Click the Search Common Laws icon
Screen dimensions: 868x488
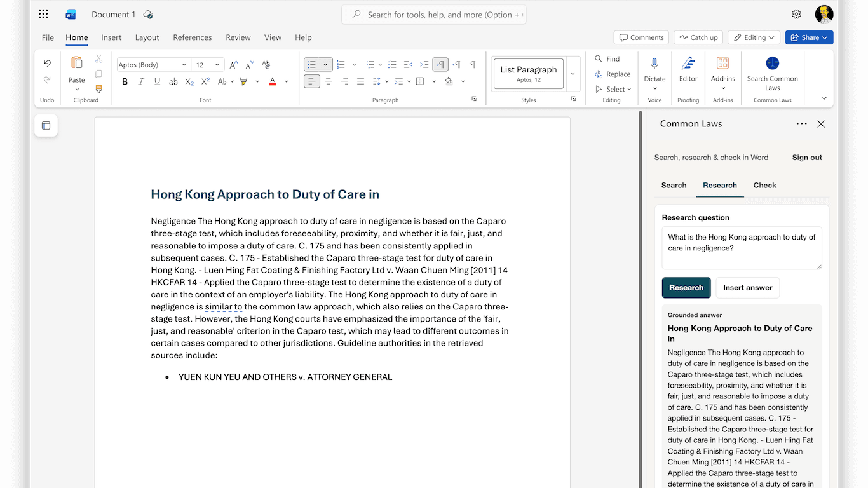(773, 63)
